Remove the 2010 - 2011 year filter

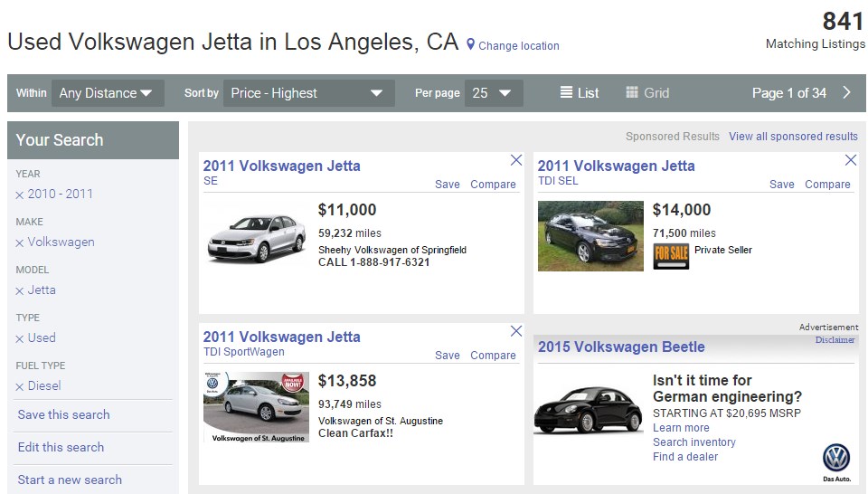pos(19,195)
